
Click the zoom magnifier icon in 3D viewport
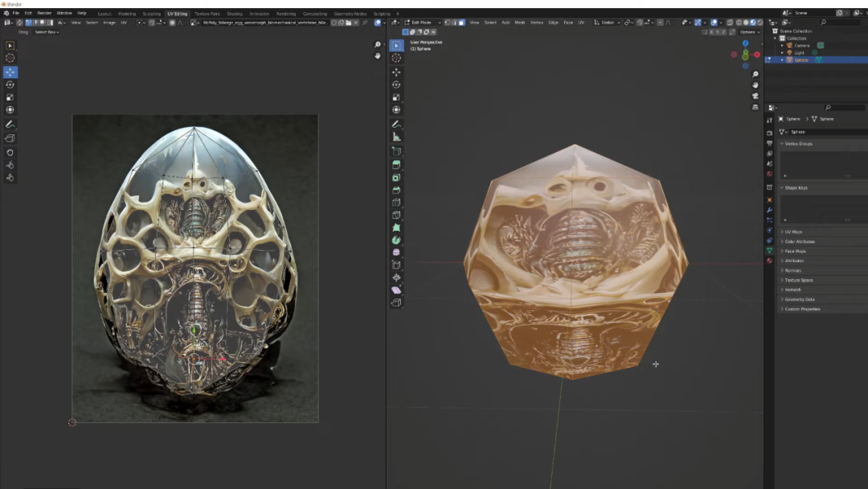(755, 74)
